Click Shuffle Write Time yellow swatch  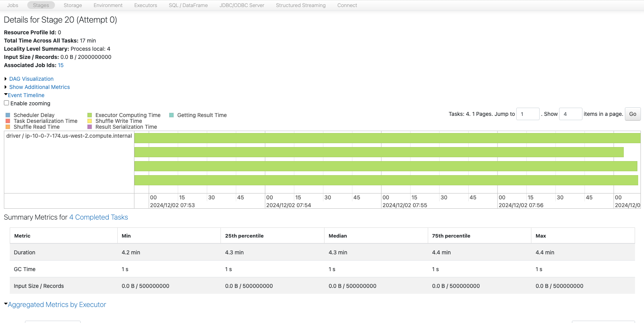point(90,121)
